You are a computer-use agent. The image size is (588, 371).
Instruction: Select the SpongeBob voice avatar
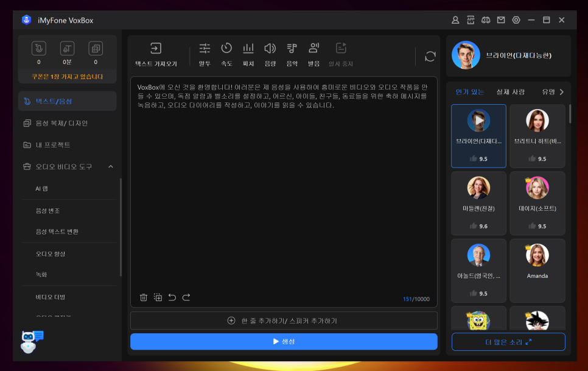coord(478,320)
